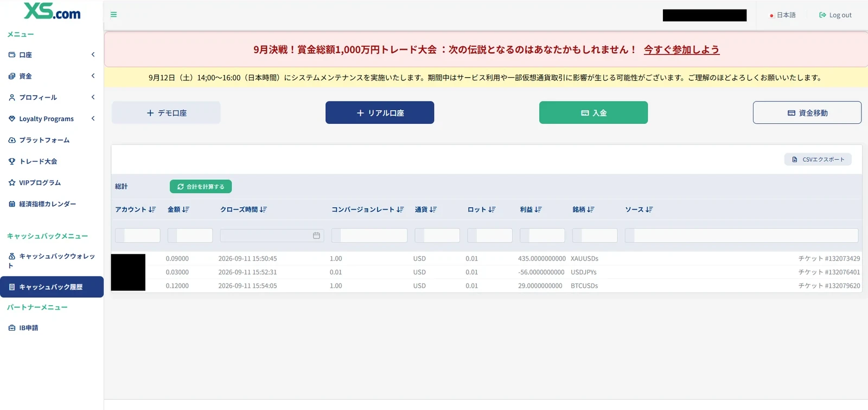Sort by アカウント column
Viewport: 868px width, 410px height.
point(136,210)
